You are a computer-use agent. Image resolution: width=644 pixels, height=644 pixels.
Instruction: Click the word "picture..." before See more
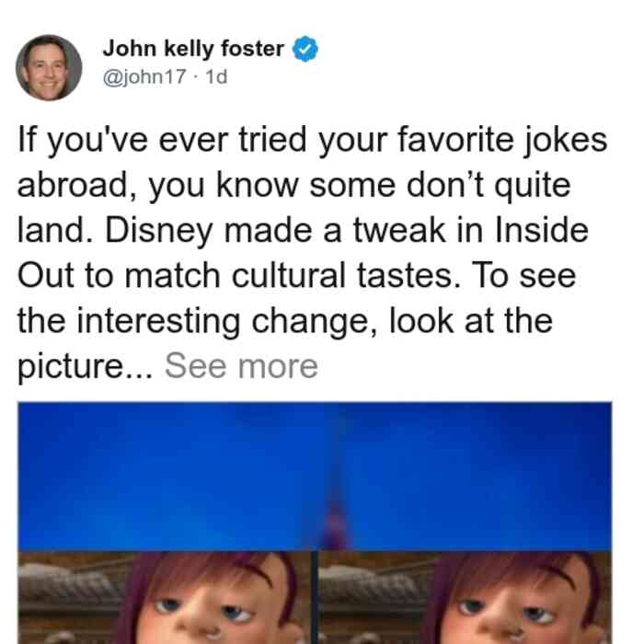click(85, 366)
